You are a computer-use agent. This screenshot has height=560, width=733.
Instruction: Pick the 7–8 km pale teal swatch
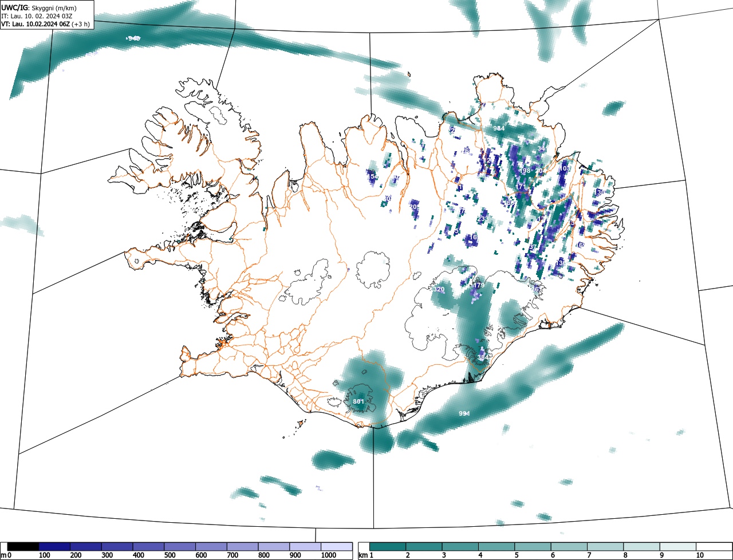(x=605, y=547)
